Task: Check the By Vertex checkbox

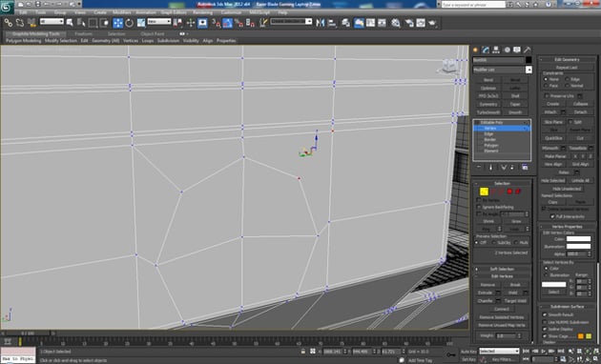Action: 479,200
